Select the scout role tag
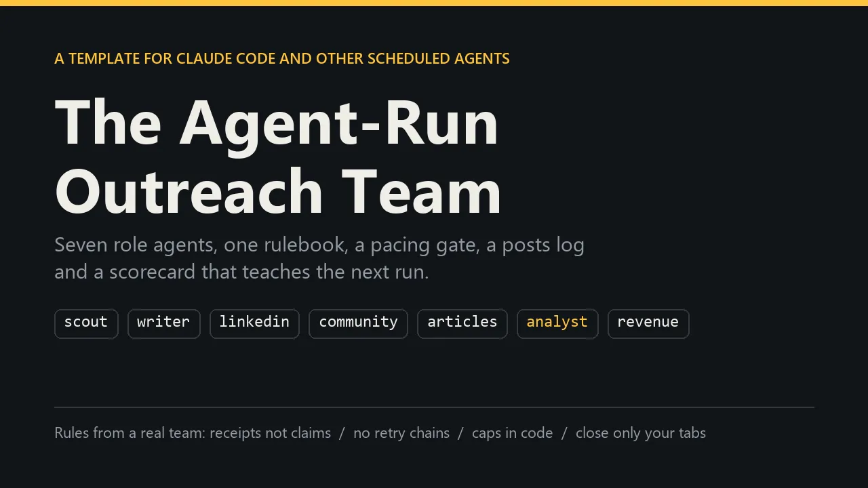 click(x=86, y=323)
